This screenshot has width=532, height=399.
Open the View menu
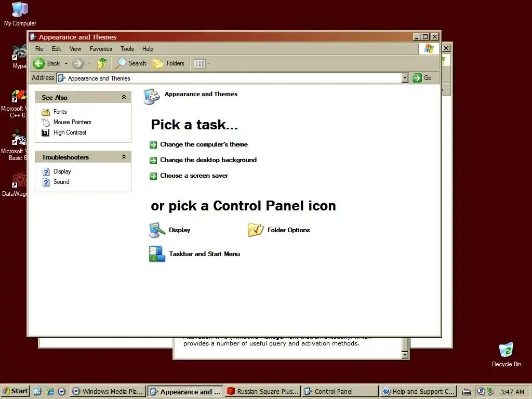75,49
